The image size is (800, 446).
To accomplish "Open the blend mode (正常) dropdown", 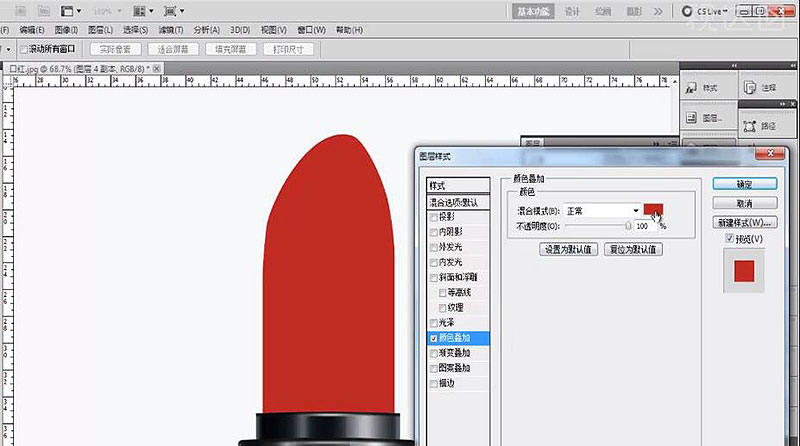I will (603, 211).
